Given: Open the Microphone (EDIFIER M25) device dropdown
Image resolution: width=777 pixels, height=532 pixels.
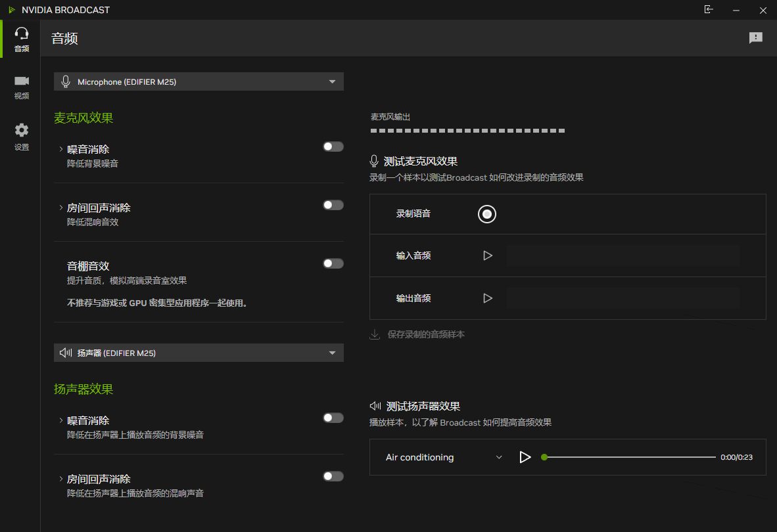Looking at the screenshot, I should coord(199,81).
